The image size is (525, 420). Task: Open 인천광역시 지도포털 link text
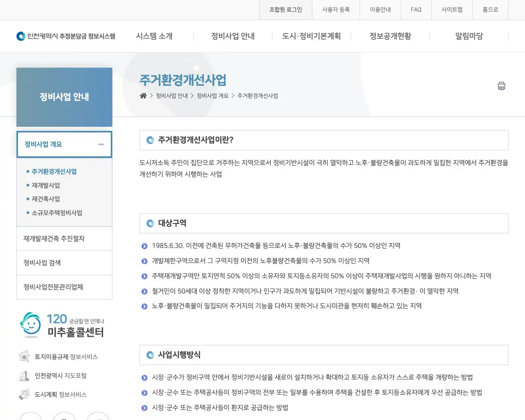click(61, 376)
